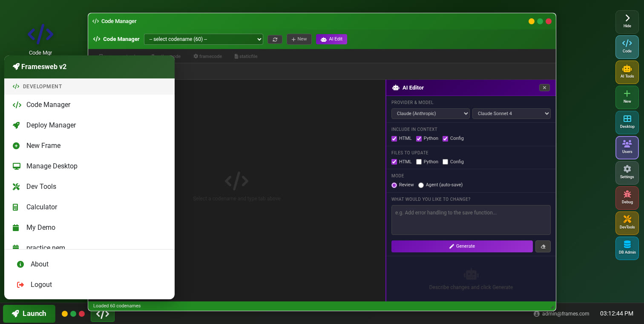The height and width of the screenshot is (324, 644).
Task: Open the Users panel from the sidebar
Action: point(627,148)
